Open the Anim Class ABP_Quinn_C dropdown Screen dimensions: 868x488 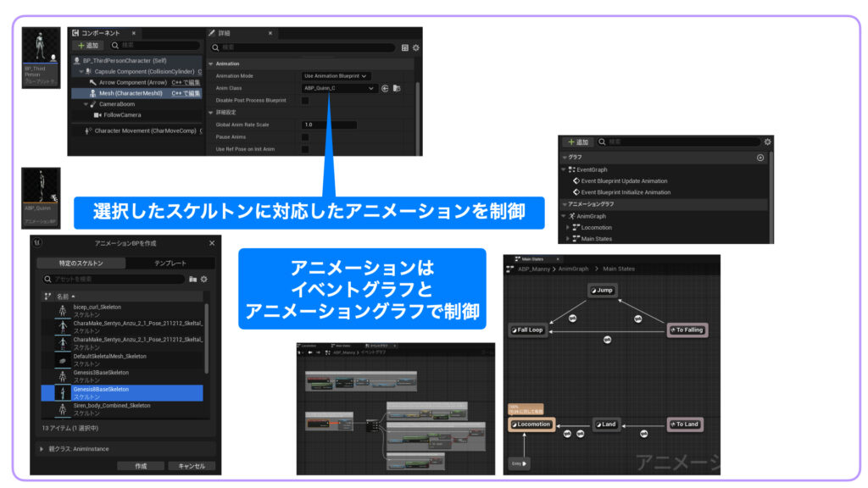[x=339, y=88]
